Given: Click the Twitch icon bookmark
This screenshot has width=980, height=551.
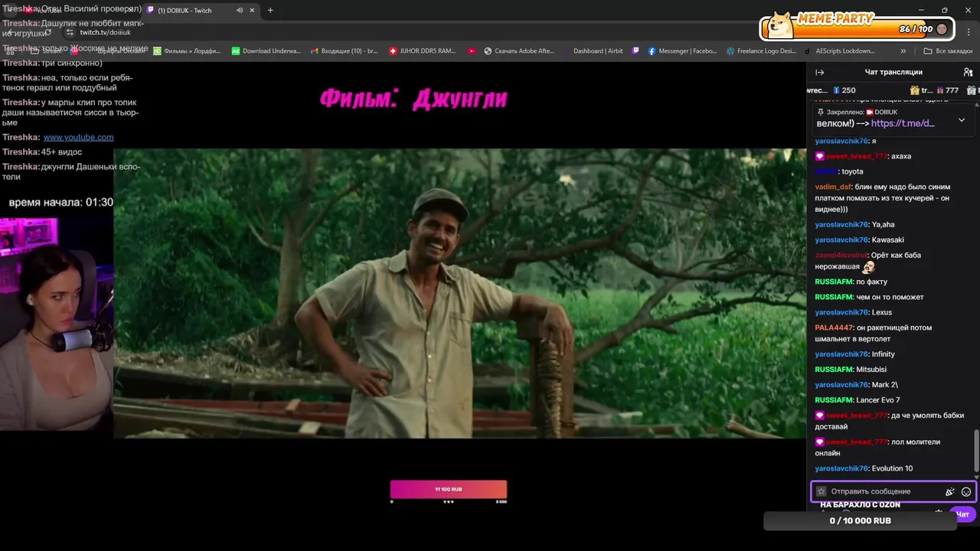Looking at the screenshot, I should (x=635, y=51).
